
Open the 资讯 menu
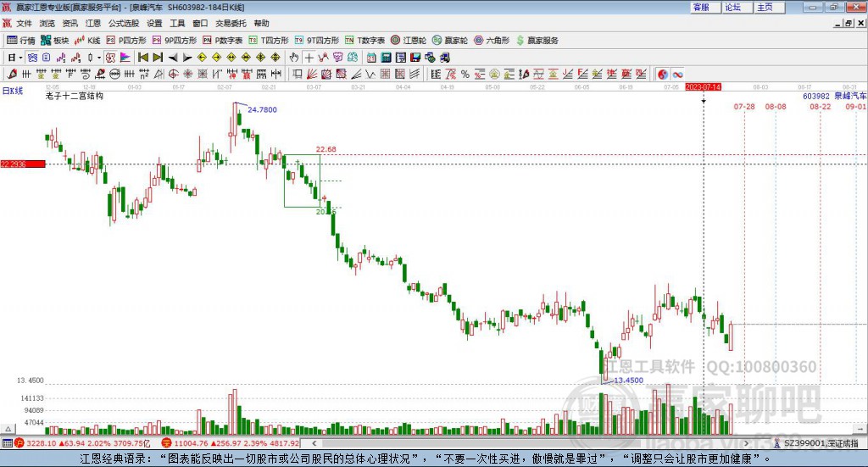70,23
